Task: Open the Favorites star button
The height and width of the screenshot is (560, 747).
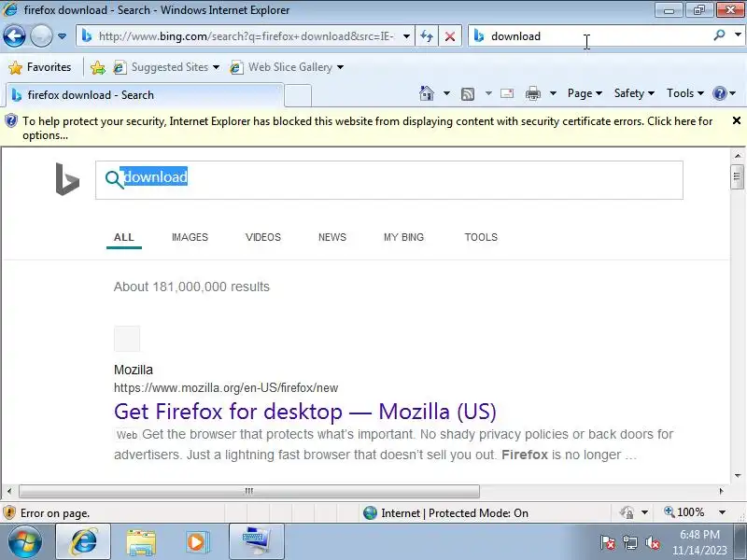Action: [40, 67]
